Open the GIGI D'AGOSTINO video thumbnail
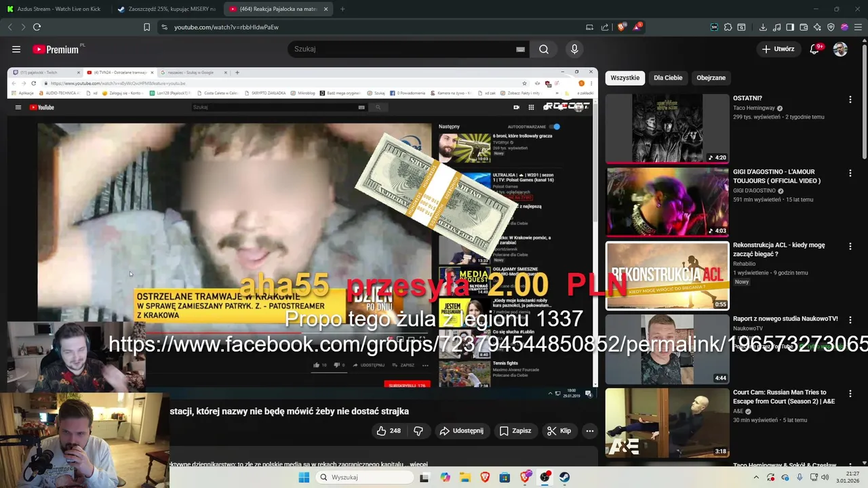The image size is (868, 488). [x=667, y=202]
